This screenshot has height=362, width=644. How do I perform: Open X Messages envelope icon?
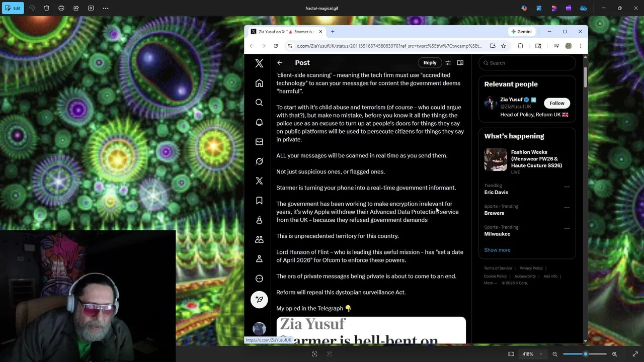[x=259, y=142]
